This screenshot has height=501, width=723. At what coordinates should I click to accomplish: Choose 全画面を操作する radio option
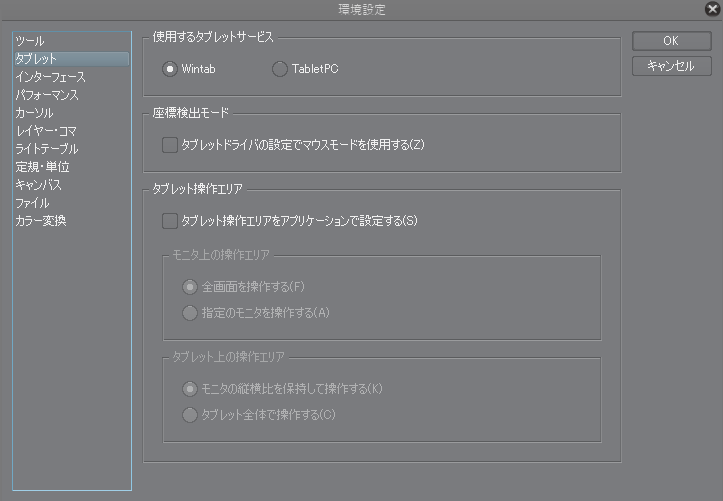click(190, 287)
